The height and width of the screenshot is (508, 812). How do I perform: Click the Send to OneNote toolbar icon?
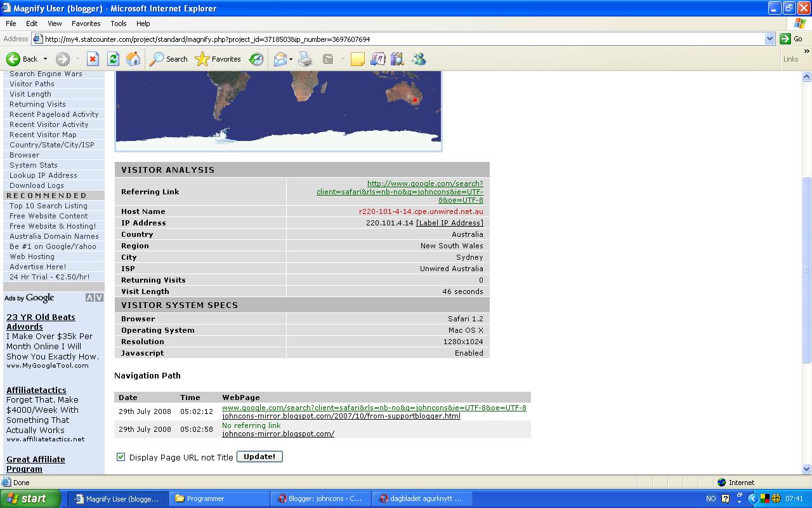tap(378, 59)
